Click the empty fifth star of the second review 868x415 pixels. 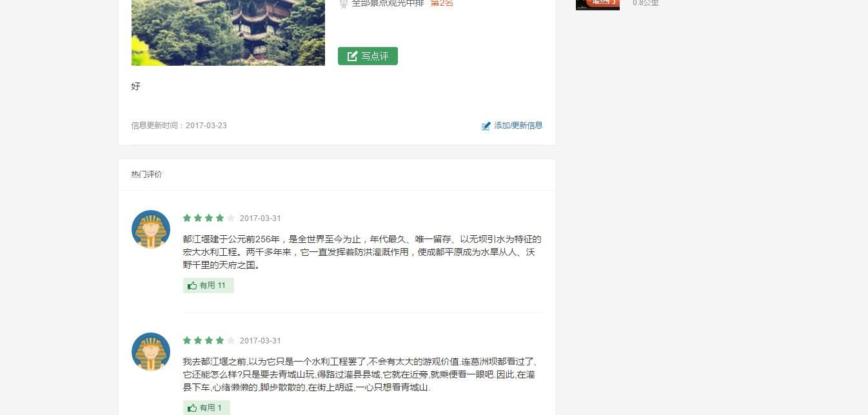(231, 340)
